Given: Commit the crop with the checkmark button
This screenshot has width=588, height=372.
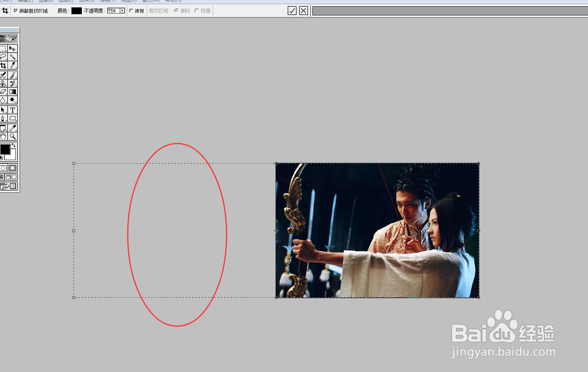Looking at the screenshot, I should pos(292,11).
